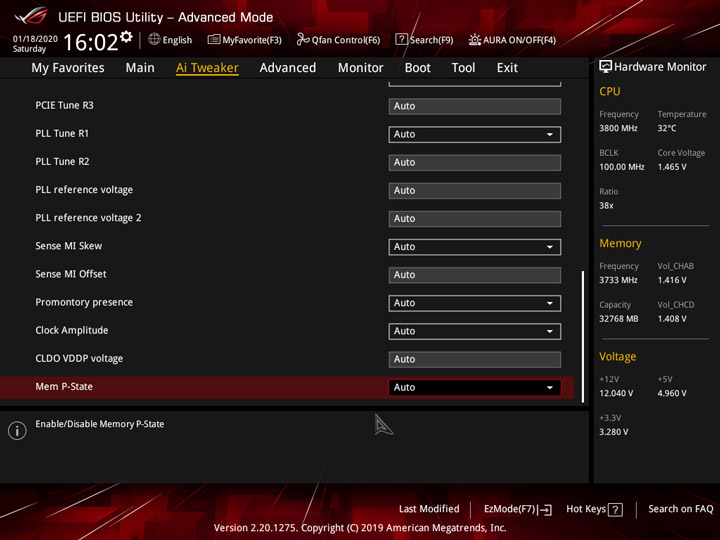Viewport: 720px width, 540px height.
Task: Select the PLL reference voltage field
Action: pyautogui.click(x=474, y=191)
